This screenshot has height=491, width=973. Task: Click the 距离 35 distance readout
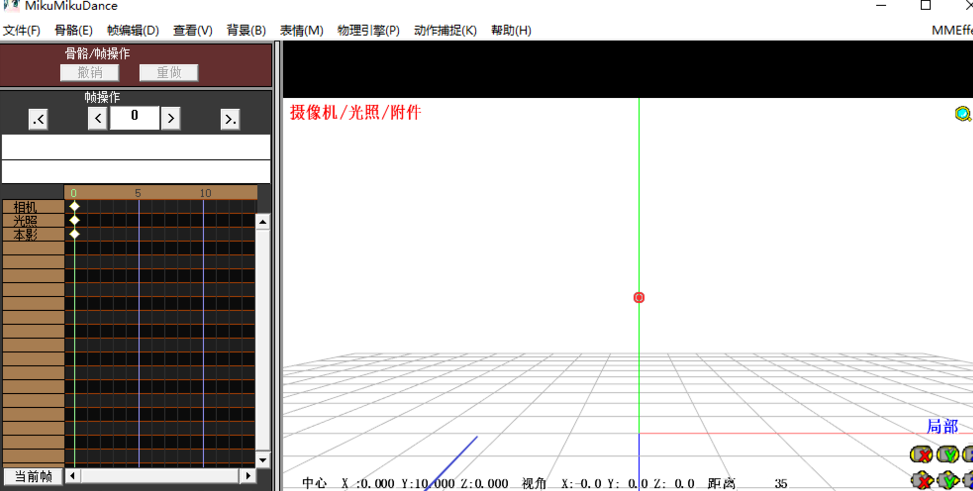pyautogui.click(x=748, y=484)
